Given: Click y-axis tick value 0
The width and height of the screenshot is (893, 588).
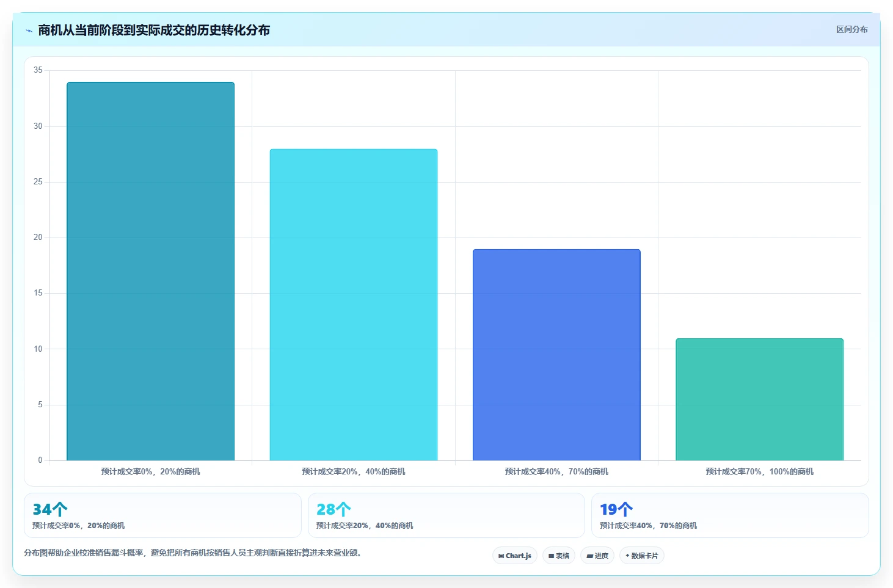Looking at the screenshot, I should pyautogui.click(x=40, y=460).
